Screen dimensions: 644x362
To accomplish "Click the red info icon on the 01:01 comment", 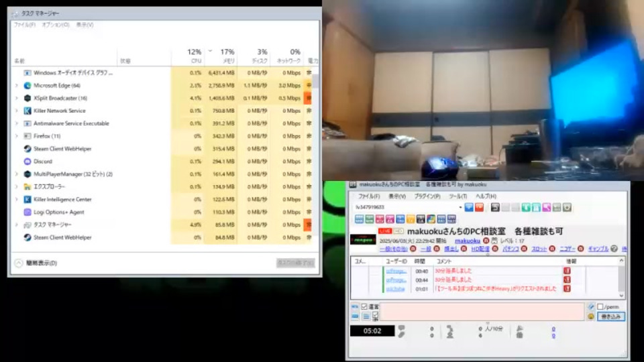I will (x=568, y=288).
